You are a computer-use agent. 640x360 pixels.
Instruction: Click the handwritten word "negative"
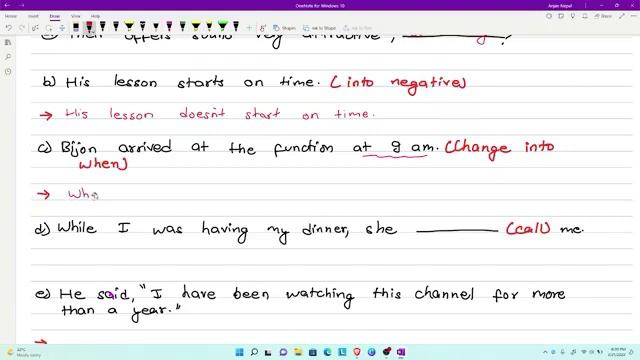point(428,83)
